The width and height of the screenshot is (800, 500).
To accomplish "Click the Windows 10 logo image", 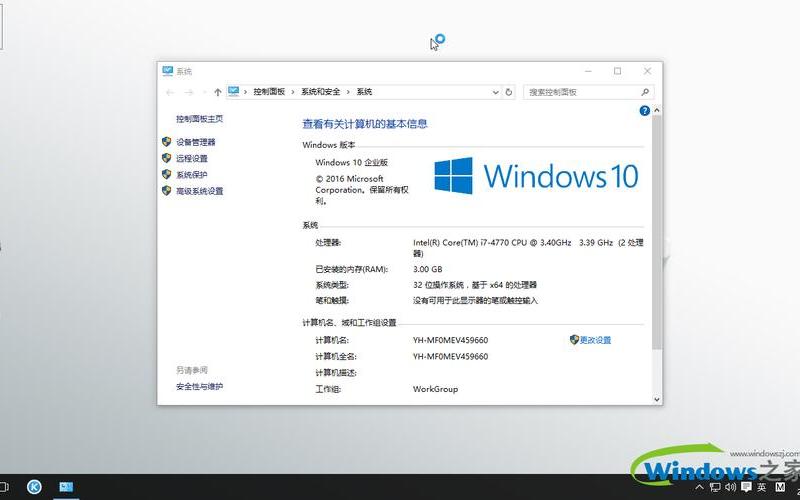I will click(536, 176).
